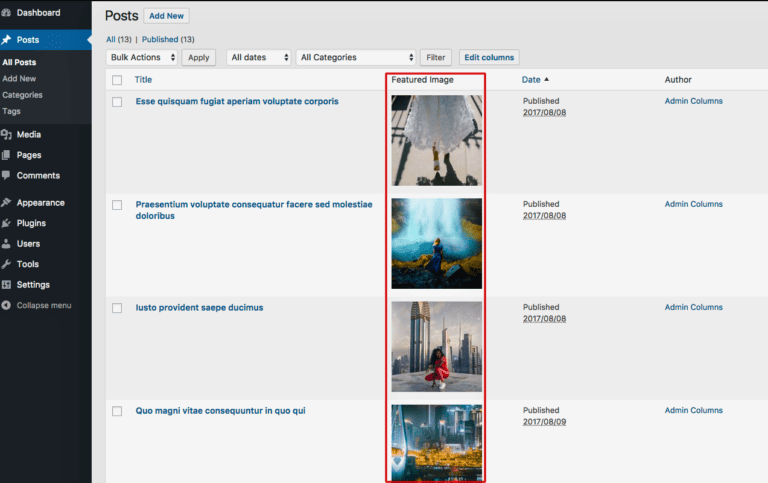The height and width of the screenshot is (483, 768).
Task: Click white dress featured image thumbnail
Action: coord(436,140)
